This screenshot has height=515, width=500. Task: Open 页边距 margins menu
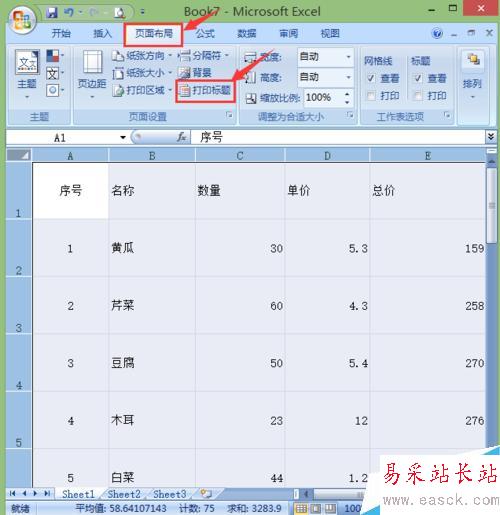tap(92, 74)
